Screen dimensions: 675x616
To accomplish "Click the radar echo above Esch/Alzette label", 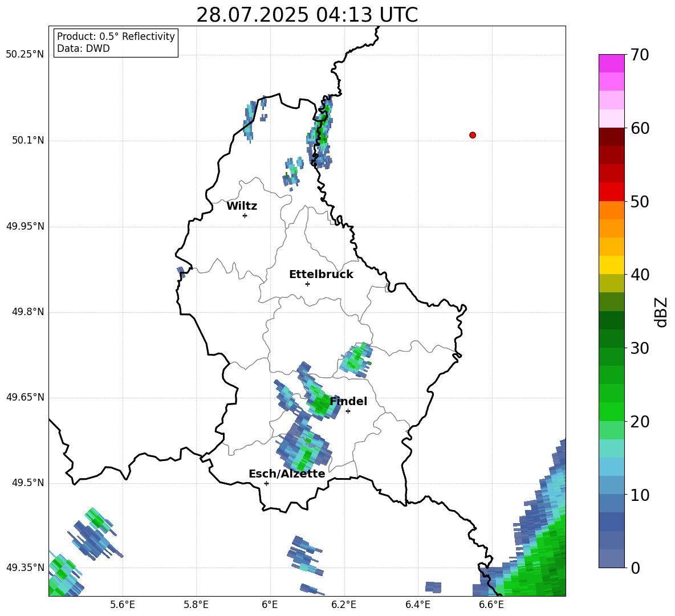I will point(303,447).
